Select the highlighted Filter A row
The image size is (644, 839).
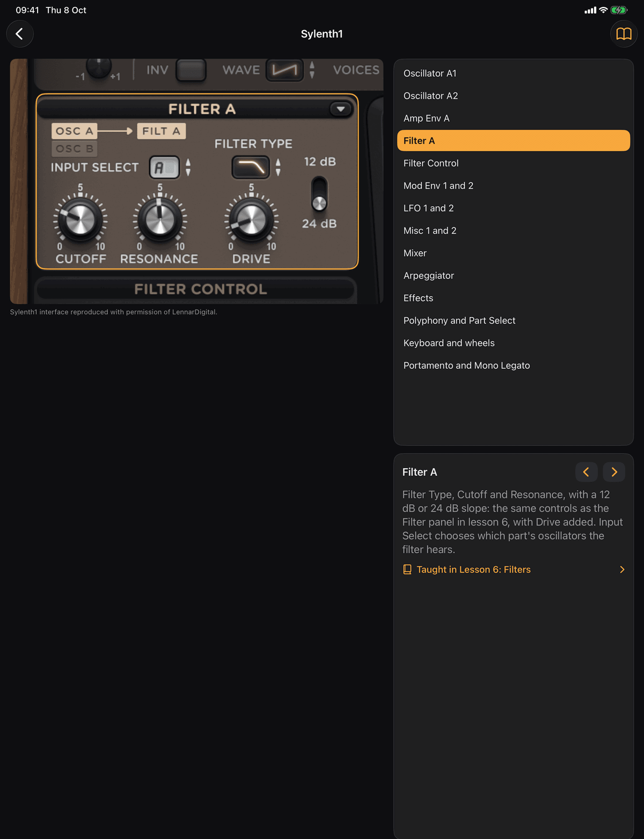point(513,141)
